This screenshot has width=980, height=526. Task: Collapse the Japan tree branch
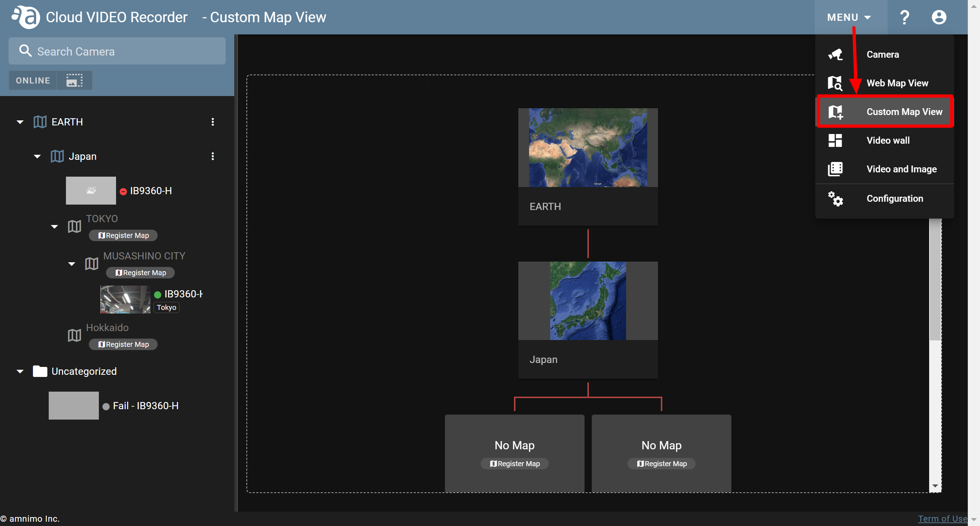37,156
